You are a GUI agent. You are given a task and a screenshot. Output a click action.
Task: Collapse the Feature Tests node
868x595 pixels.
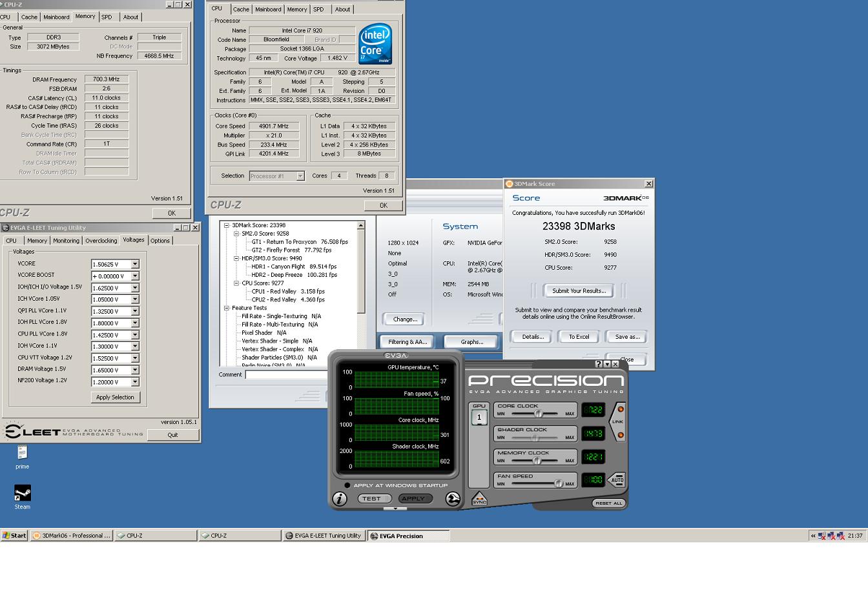pyautogui.click(x=227, y=308)
